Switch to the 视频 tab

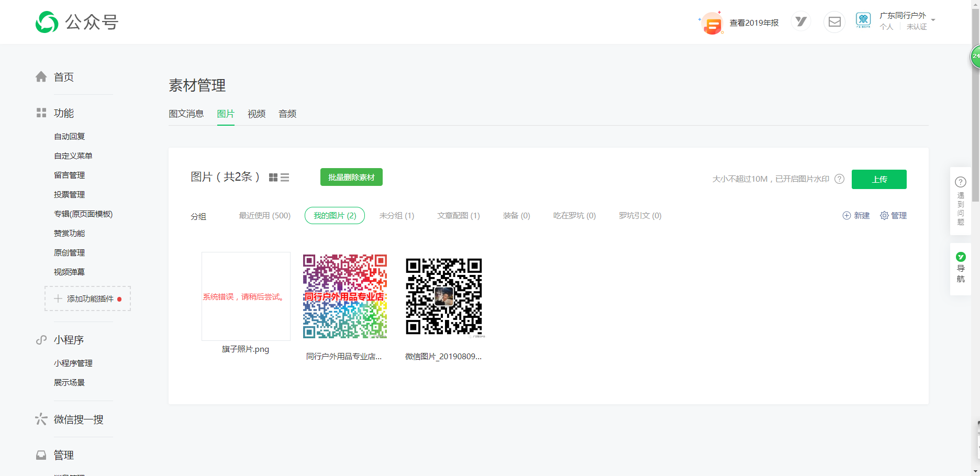pos(257,114)
